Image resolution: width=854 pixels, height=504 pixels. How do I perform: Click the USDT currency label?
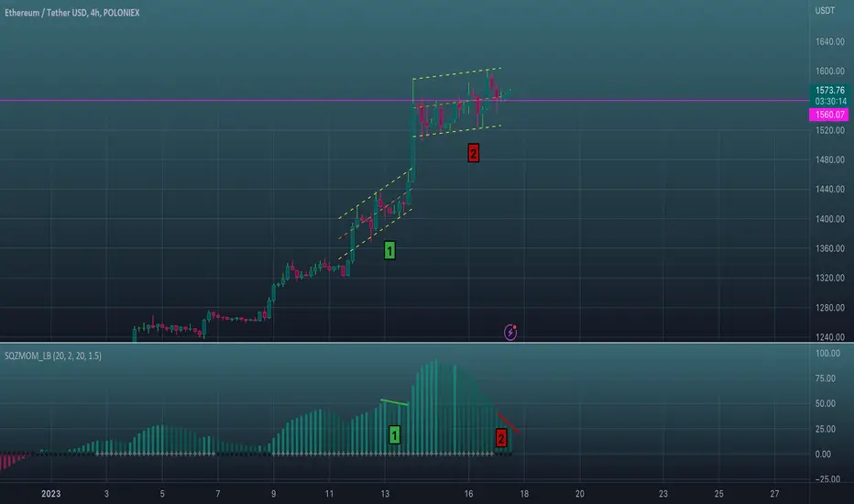coord(825,10)
